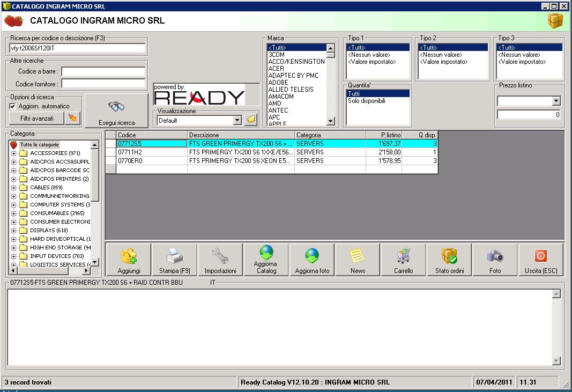This screenshot has height=392, width=572.
Task: Click the Aggiungi folder icon button
Action: [129, 260]
